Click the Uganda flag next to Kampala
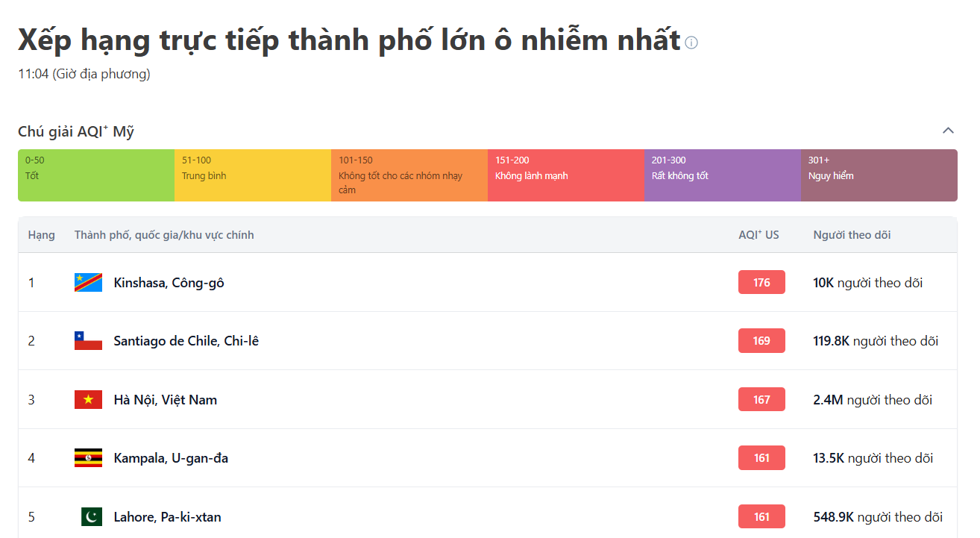This screenshot has height=538, width=980. 88,457
